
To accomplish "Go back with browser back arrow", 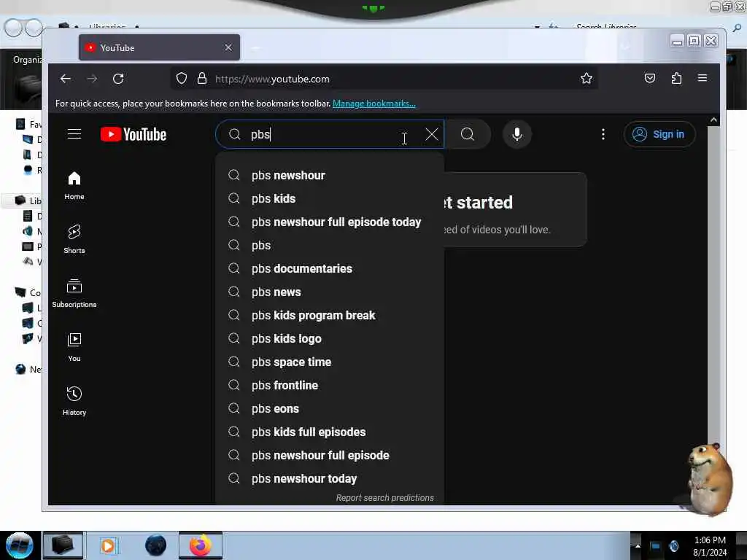I will pos(66,79).
